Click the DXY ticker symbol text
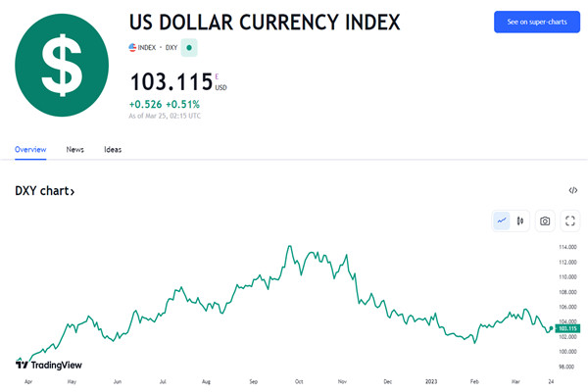Screen dimensions: 588x392 click(171, 48)
